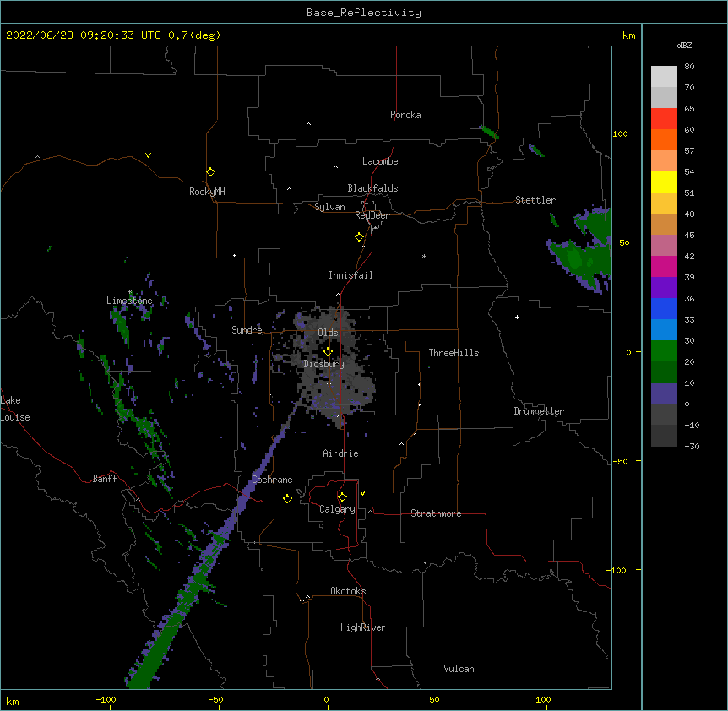Pick the orange 60–57 dBZ legend swatch
The image size is (728, 711).
(664, 139)
